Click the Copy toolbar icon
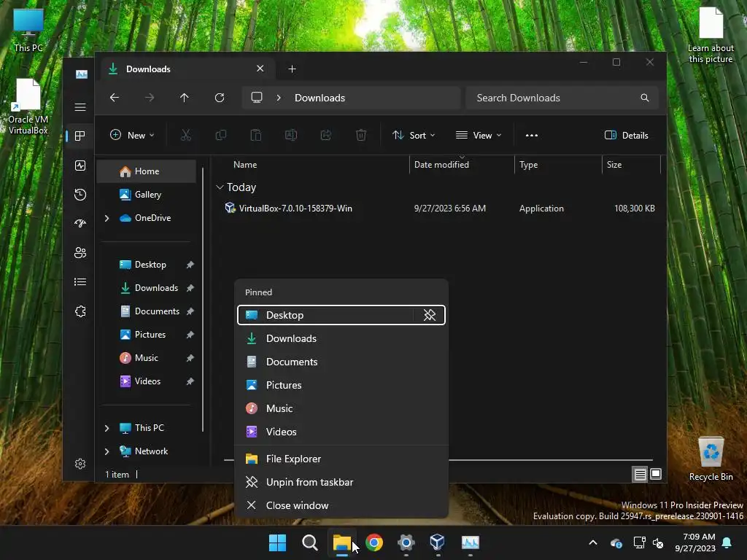The image size is (747, 560). click(221, 135)
